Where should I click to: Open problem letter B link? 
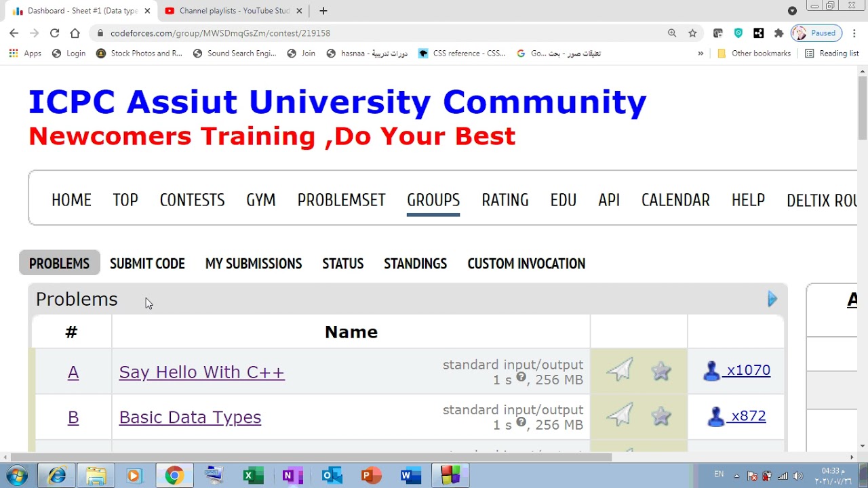pyautogui.click(x=73, y=417)
